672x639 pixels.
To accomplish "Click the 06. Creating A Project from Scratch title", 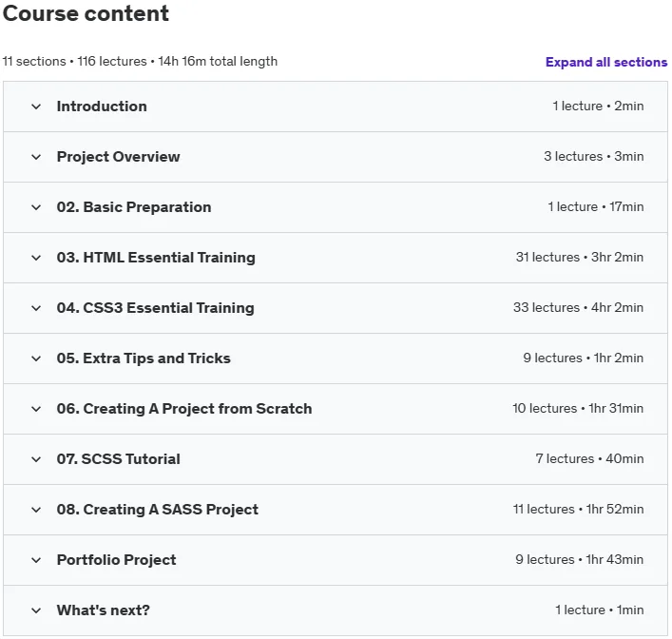I will pyautogui.click(x=184, y=409).
